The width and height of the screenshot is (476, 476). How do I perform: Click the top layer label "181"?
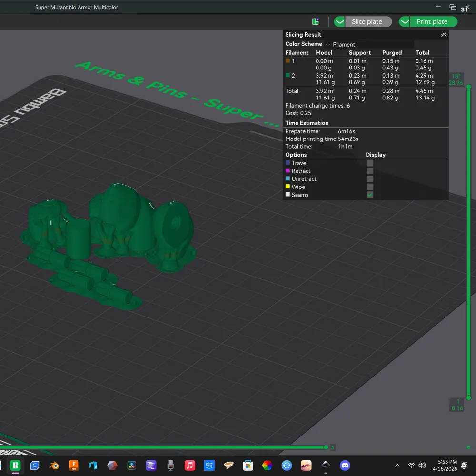point(456,76)
